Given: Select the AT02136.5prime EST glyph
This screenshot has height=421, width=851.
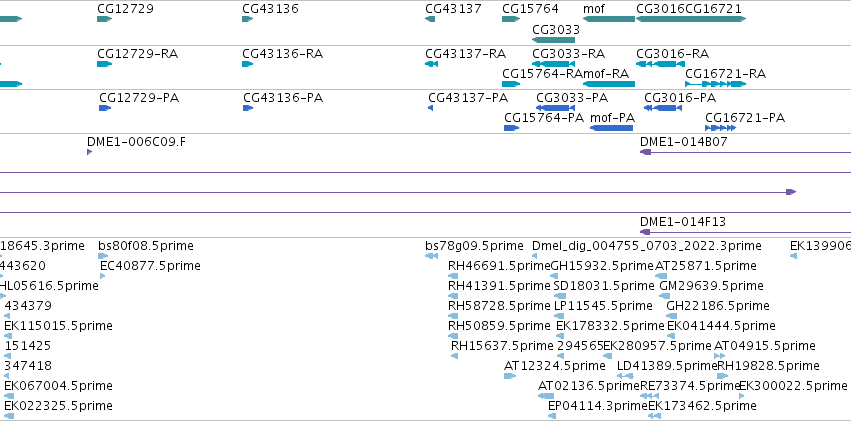Looking at the screenshot, I should click(547, 396).
